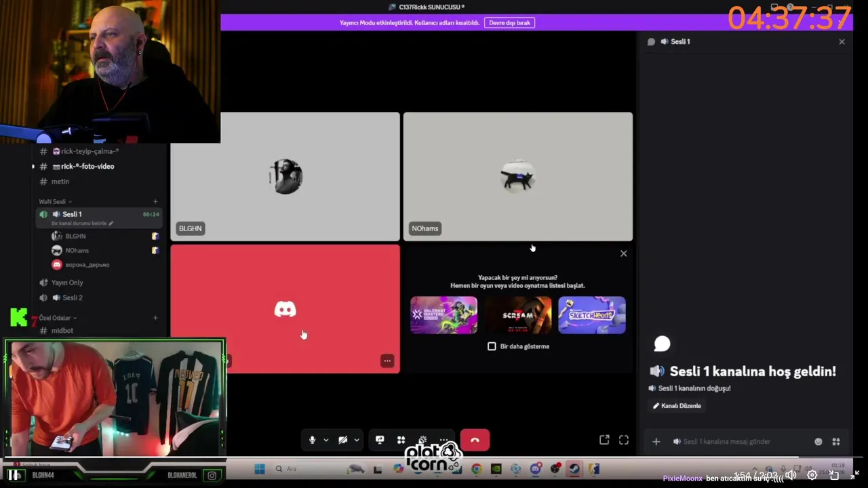Open OBS icon on the taskbar
868x488 pixels.
coord(555,468)
